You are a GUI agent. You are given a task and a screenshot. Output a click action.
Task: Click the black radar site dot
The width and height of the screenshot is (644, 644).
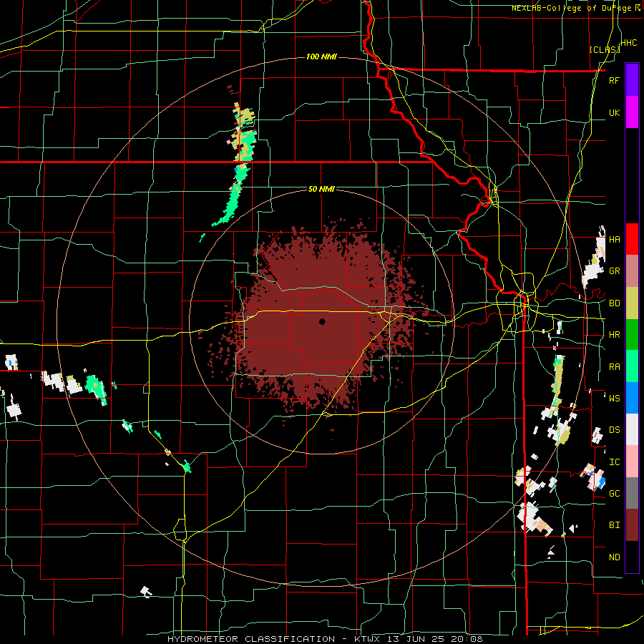pos(322,321)
